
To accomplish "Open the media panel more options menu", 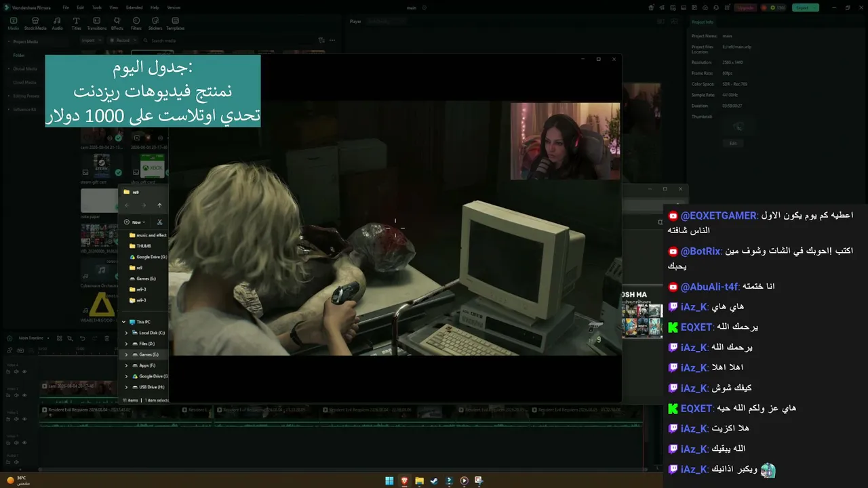I will click(332, 41).
